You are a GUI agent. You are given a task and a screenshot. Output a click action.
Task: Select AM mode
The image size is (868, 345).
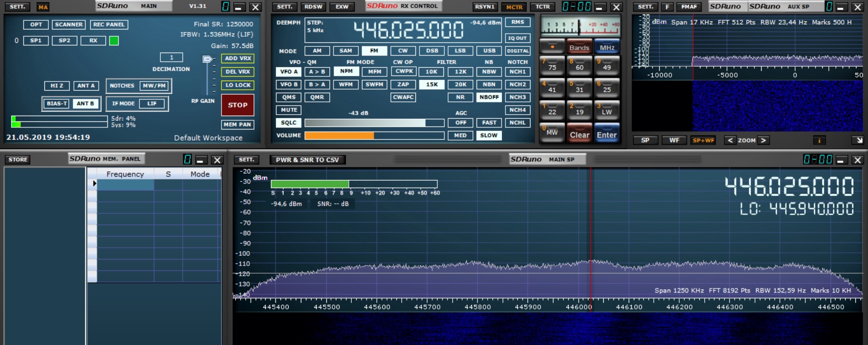(x=317, y=51)
